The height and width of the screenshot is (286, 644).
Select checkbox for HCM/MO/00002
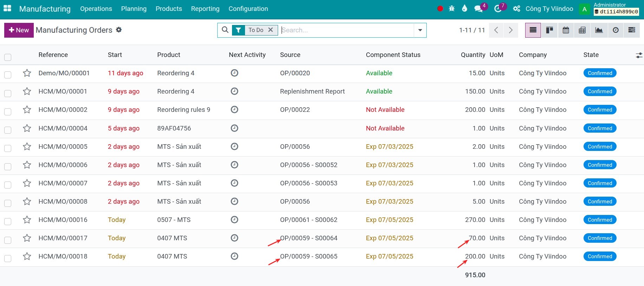click(8, 112)
